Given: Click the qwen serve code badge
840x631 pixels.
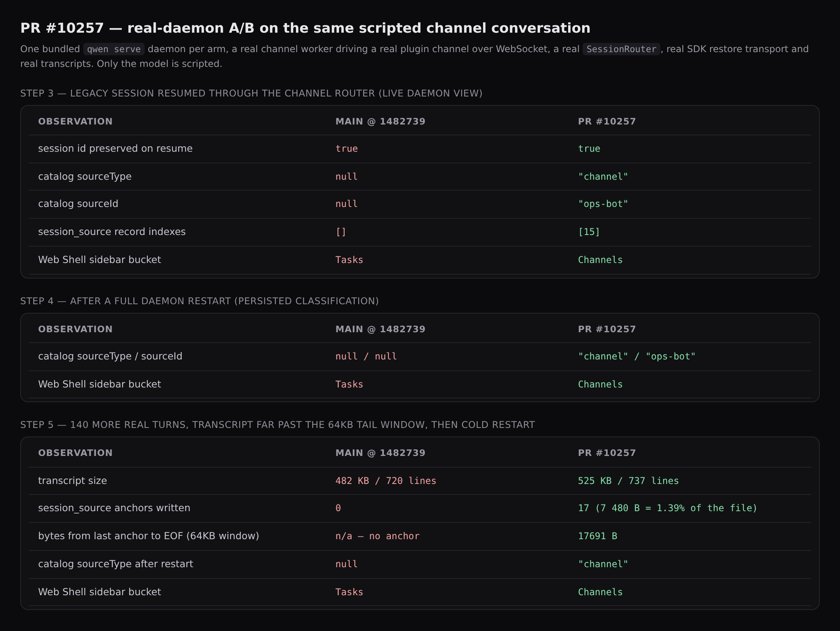Looking at the screenshot, I should pos(114,49).
